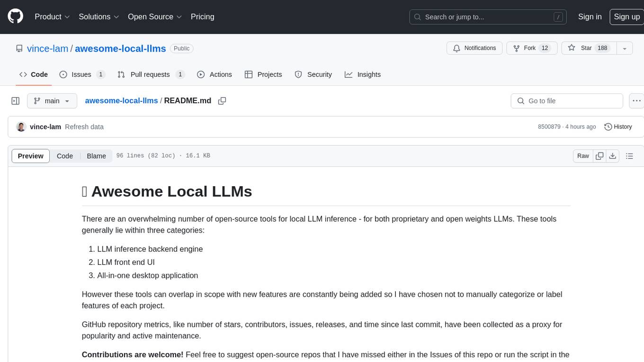
Task: Click 'Contributions are welcome!' bold text
Action: click(133, 355)
